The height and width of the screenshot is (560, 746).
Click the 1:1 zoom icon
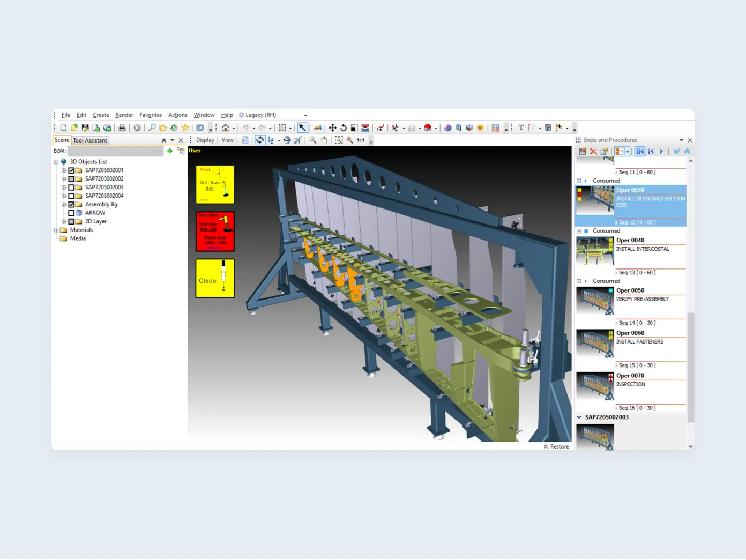pyautogui.click(x=361, y=140)
